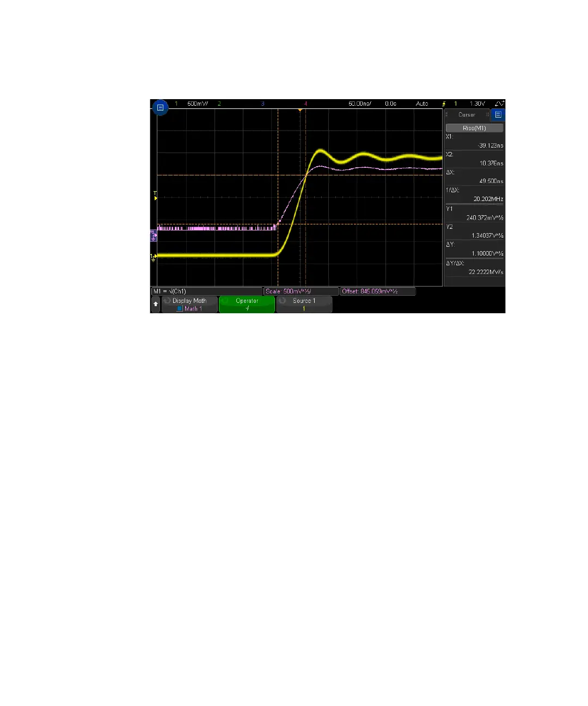Select the channel 1 ground marker
The height and width of the screenshot is (706, 588).
154,257
